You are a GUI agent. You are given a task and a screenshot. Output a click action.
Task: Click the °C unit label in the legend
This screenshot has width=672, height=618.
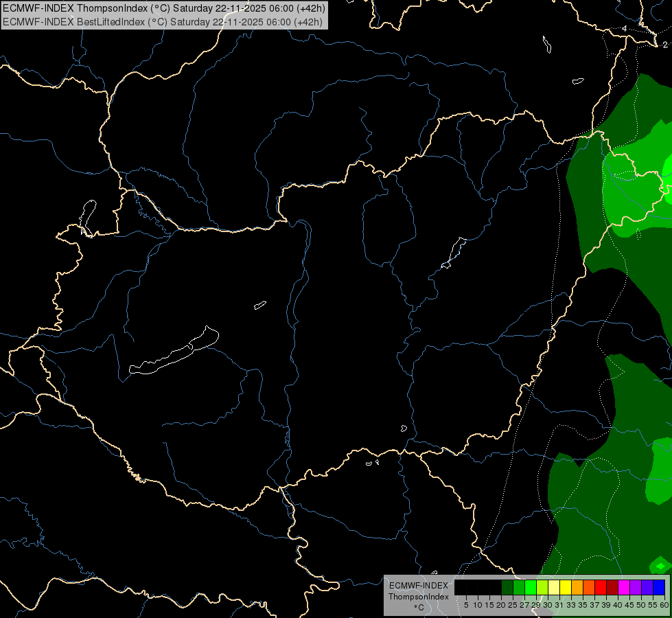point(419,608)
